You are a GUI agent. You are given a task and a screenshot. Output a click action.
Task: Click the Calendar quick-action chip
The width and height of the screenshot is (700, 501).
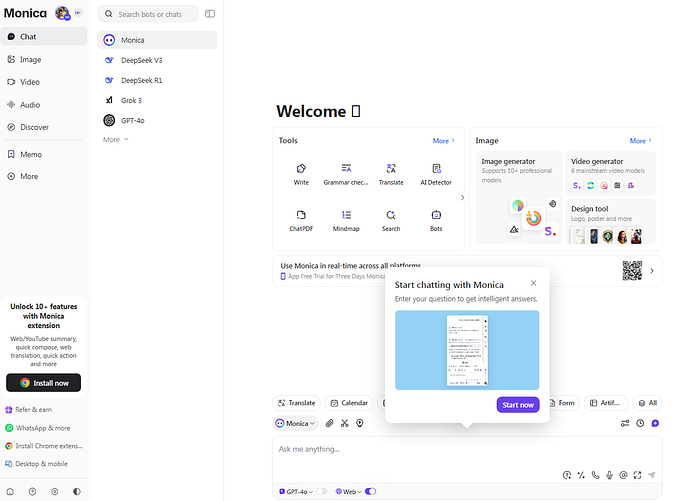[349, 403]
